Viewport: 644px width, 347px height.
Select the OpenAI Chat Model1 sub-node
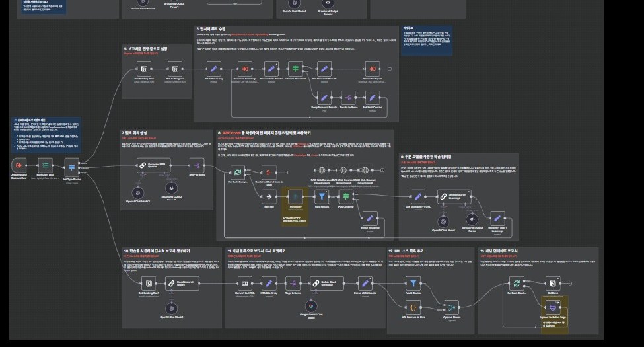(x=172, y=309)
